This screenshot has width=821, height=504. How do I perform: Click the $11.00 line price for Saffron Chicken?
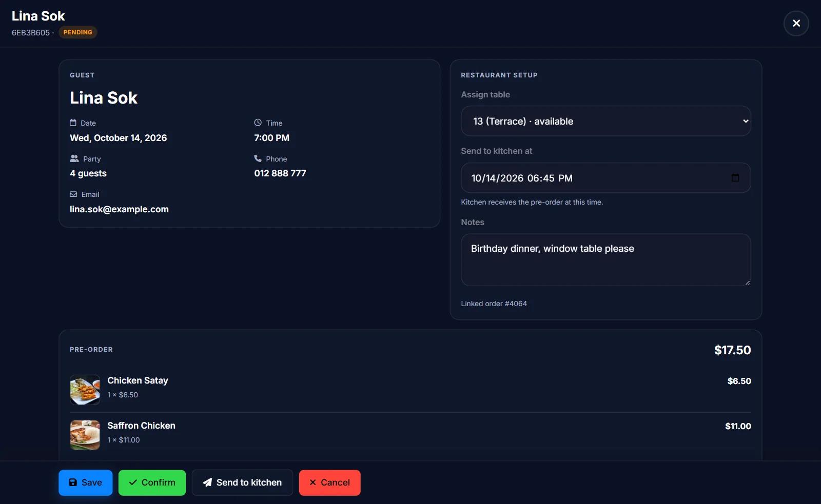(x=738, y=426)
